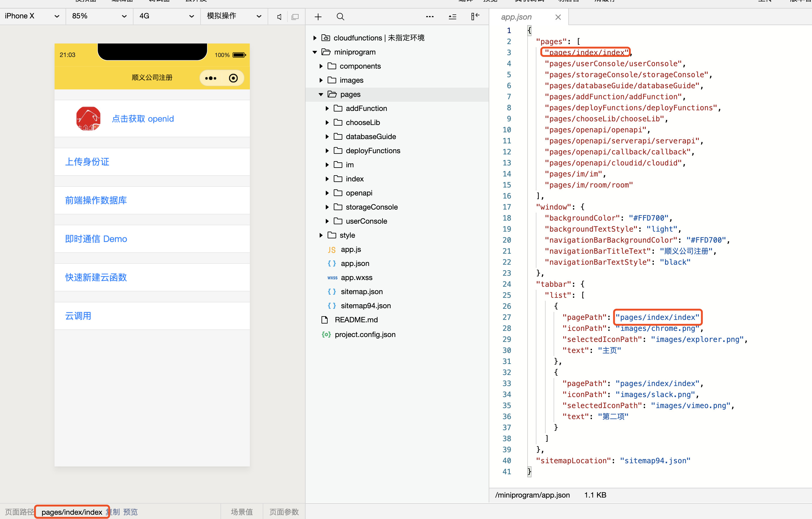Collapse the pages folder
The width and height of the screenshot is (812, 519).
coord(321,94)
